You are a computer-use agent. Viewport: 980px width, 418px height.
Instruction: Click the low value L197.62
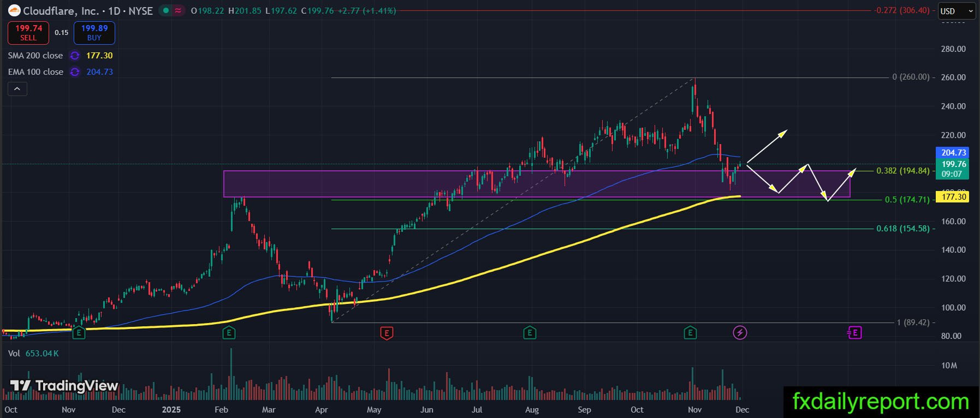(281, 10)
